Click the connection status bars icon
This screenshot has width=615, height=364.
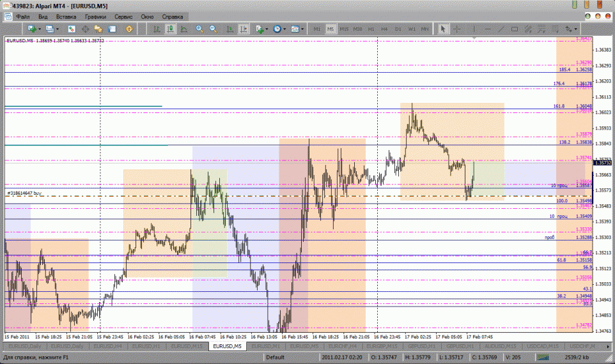(x=543, y=358)
